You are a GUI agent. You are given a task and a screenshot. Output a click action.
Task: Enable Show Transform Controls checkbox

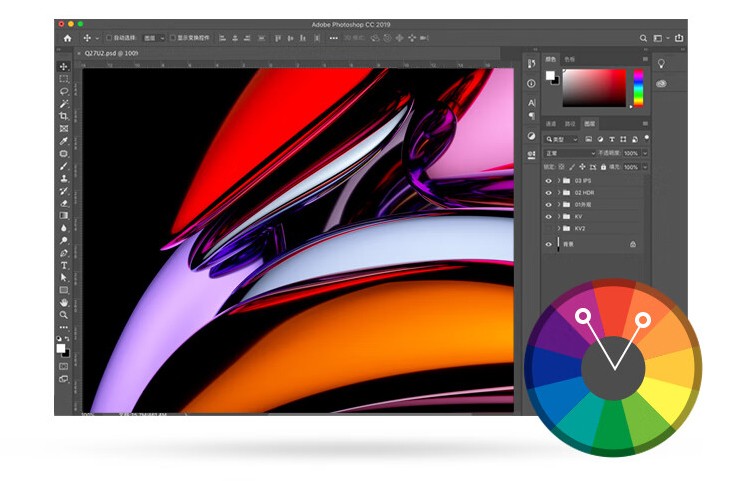click(173, 38)
